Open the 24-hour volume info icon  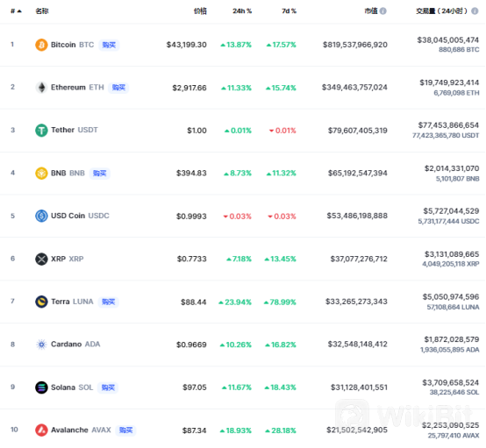click(x=475, y=11)
